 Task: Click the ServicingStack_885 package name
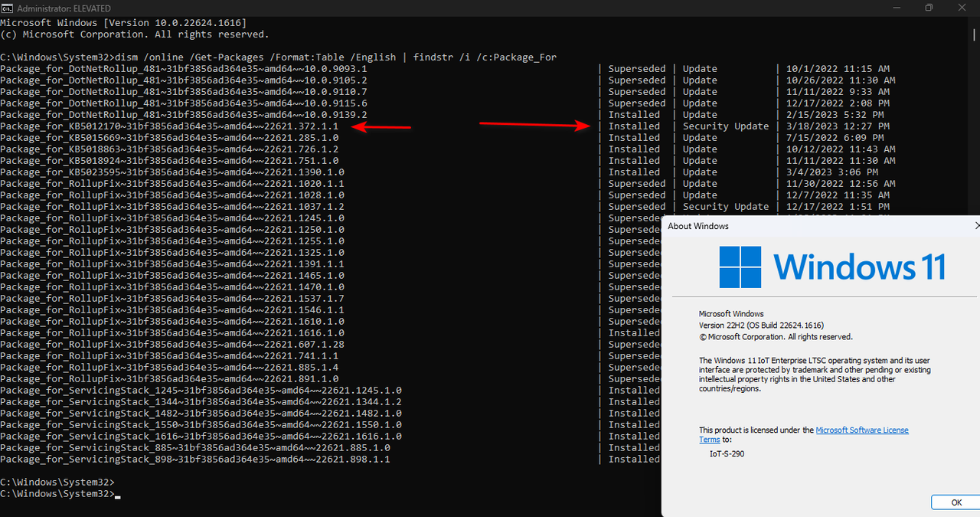[195, 448]
